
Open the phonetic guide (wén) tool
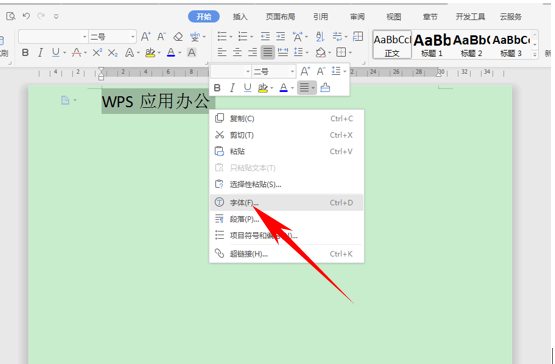(x=195, y=36)
